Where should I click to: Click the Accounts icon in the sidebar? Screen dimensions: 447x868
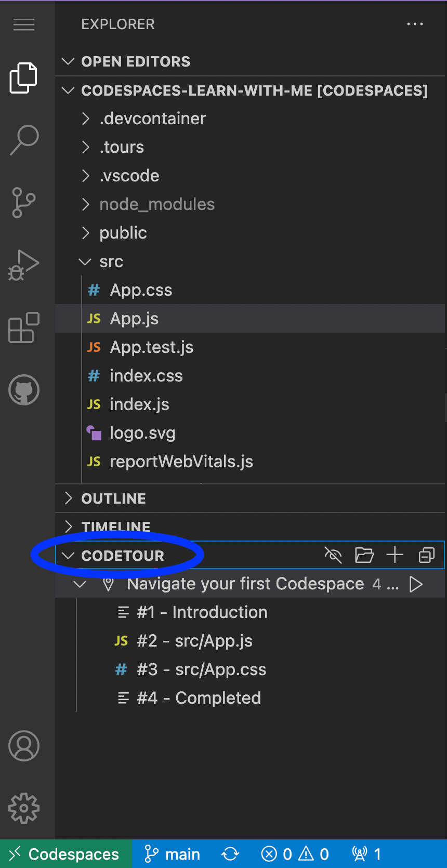point(23,745)
